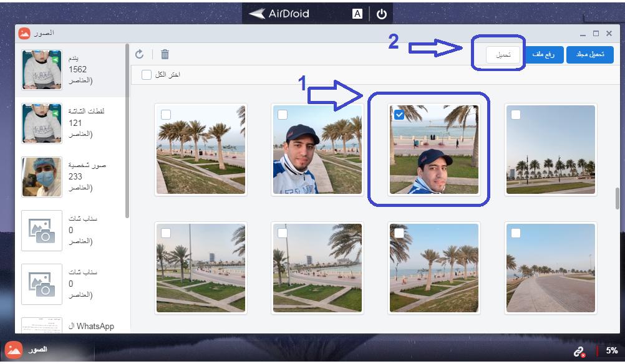Tick checkbox on the blue-sky palm row photo
The height and width of the screenshot is (364, 625).
point(516,115)
